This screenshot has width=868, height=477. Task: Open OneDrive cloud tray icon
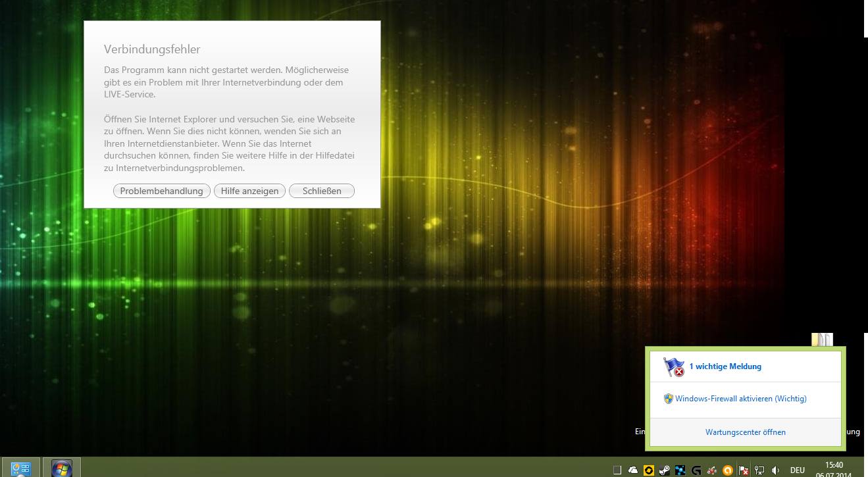coord(633,470)
